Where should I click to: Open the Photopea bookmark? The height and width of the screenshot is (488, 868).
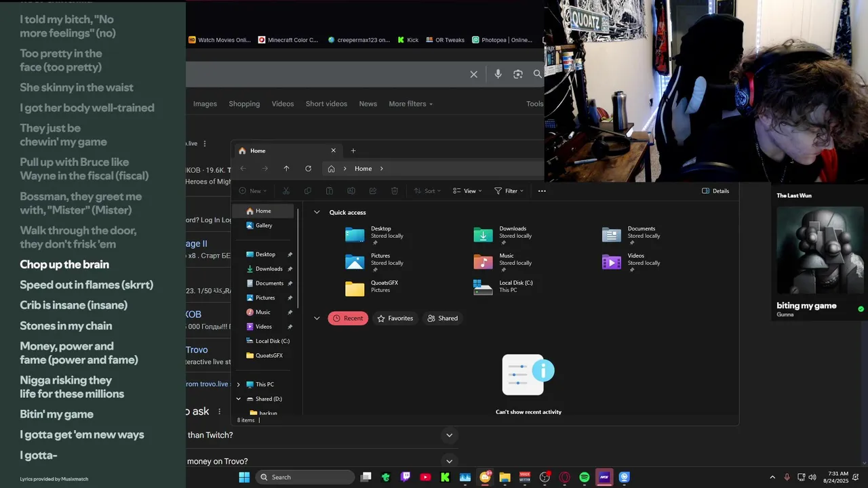pos(502,40)
